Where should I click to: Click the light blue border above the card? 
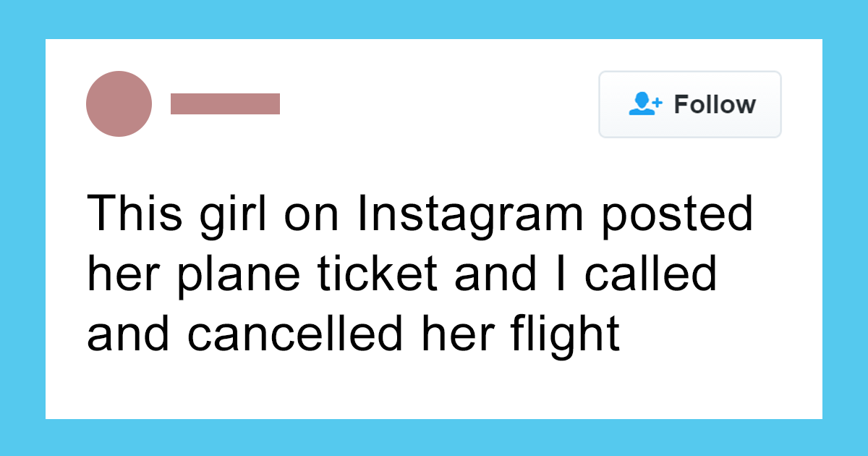pos(434,19)
